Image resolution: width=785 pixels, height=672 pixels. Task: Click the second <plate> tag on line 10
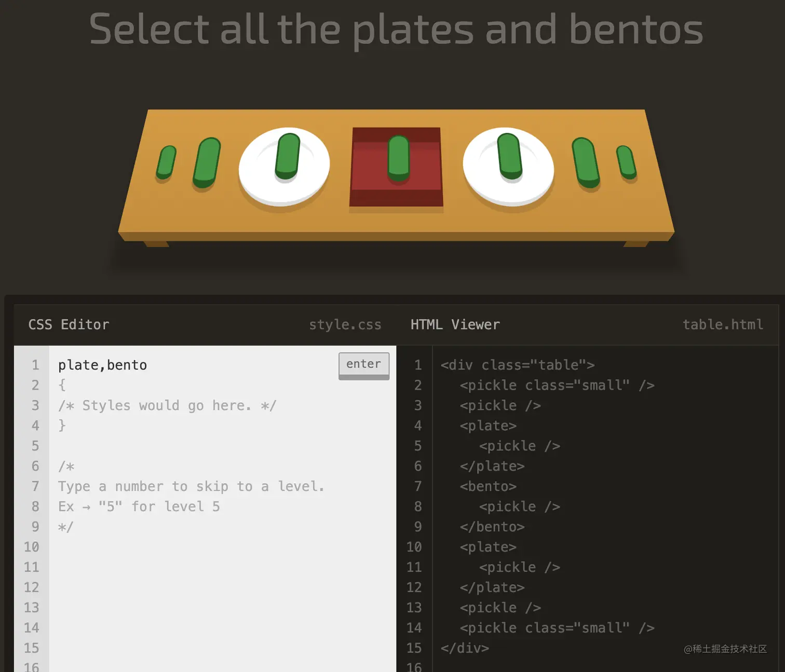click(x=488, y=547)
